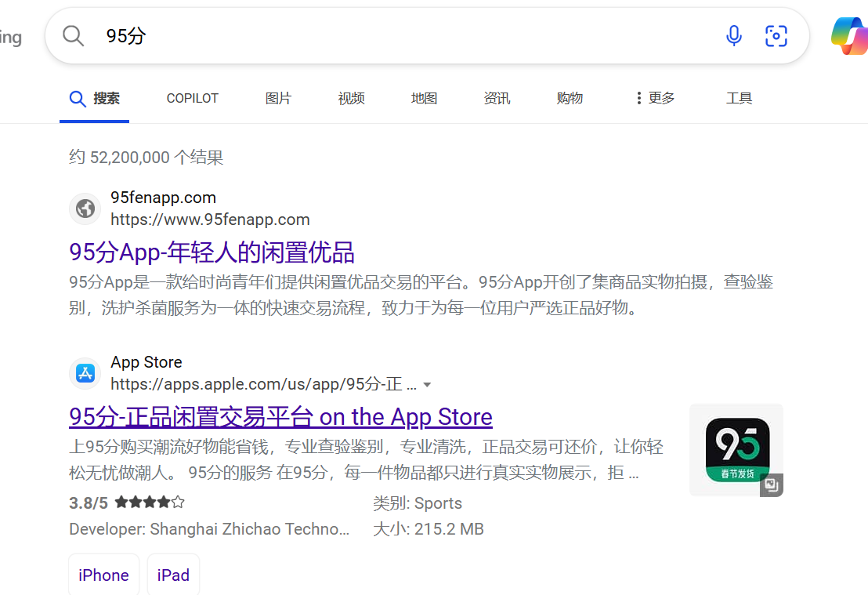Screen dimensions: 868x595
Task: Click the 类别: Sports text
Action: [x=418, y=503]
